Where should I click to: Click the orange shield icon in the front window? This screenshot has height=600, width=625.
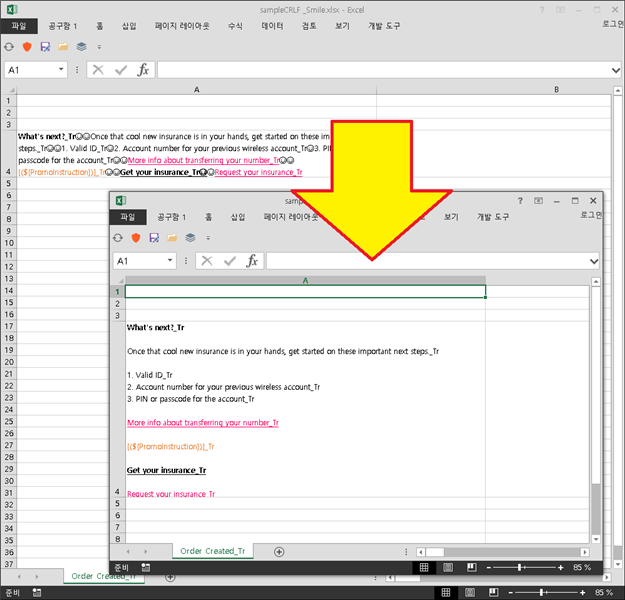136,238
